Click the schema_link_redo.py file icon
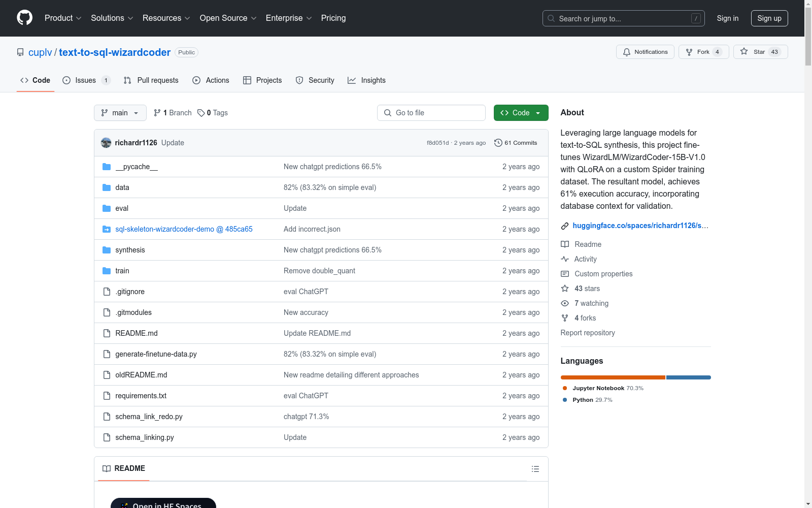The image size is (812, 508). (x=107, y=417)
